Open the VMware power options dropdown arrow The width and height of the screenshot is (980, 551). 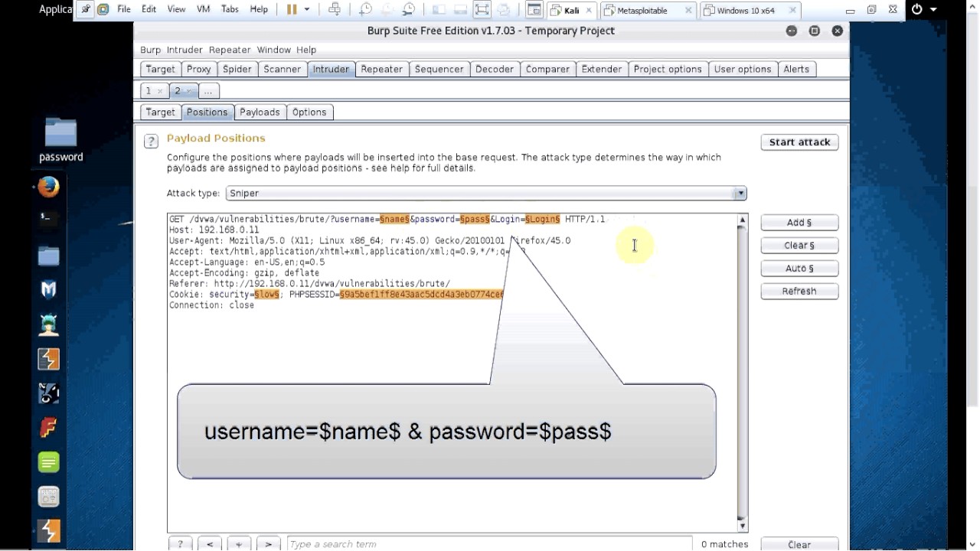point(307,9)
